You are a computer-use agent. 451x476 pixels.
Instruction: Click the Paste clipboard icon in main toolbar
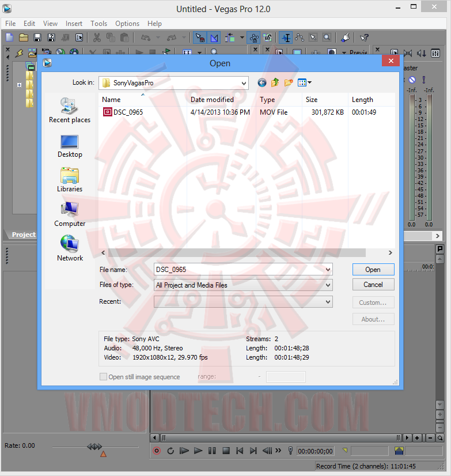click(x=124, y=37)
